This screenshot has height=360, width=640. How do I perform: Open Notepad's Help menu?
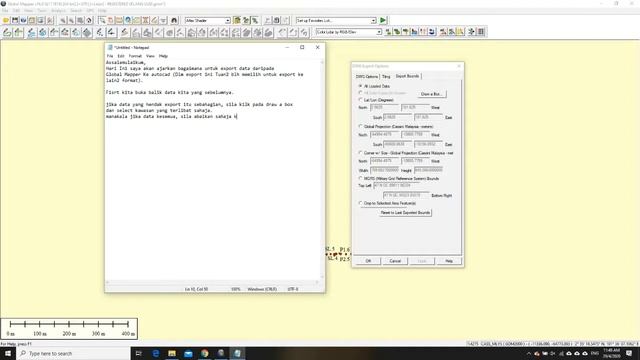(x=163, y=56)
